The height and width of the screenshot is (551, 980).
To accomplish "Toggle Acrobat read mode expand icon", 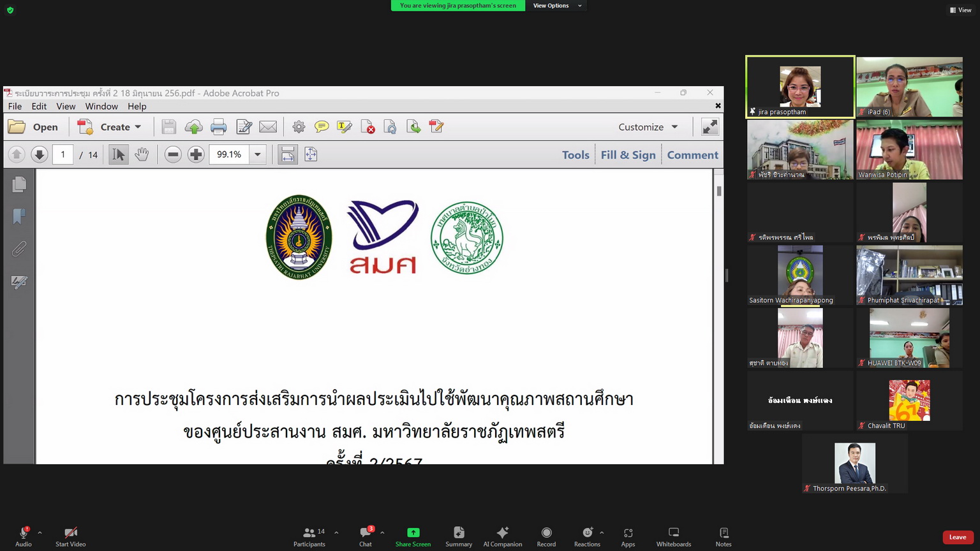I will (709, 127).
